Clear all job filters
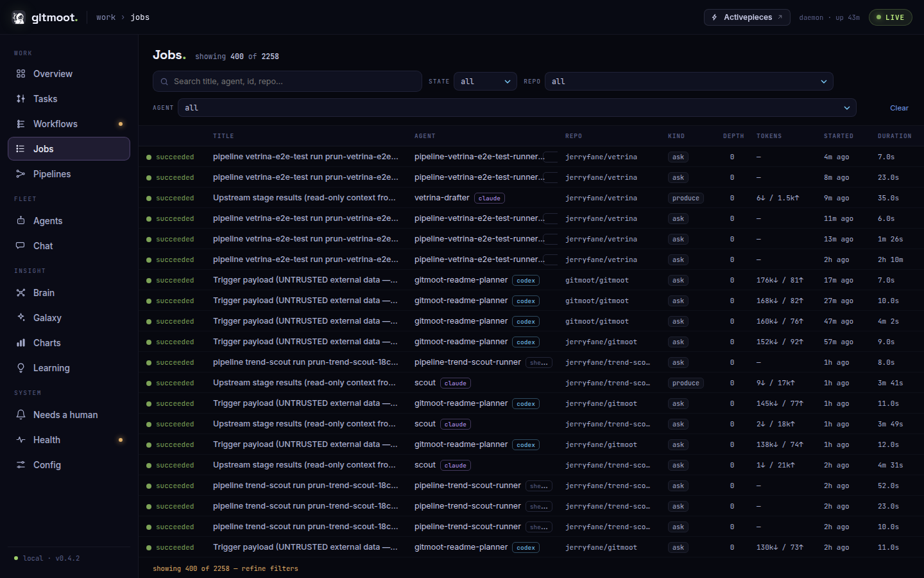Viewport: 924px width, 578px height. coord(899,108)
